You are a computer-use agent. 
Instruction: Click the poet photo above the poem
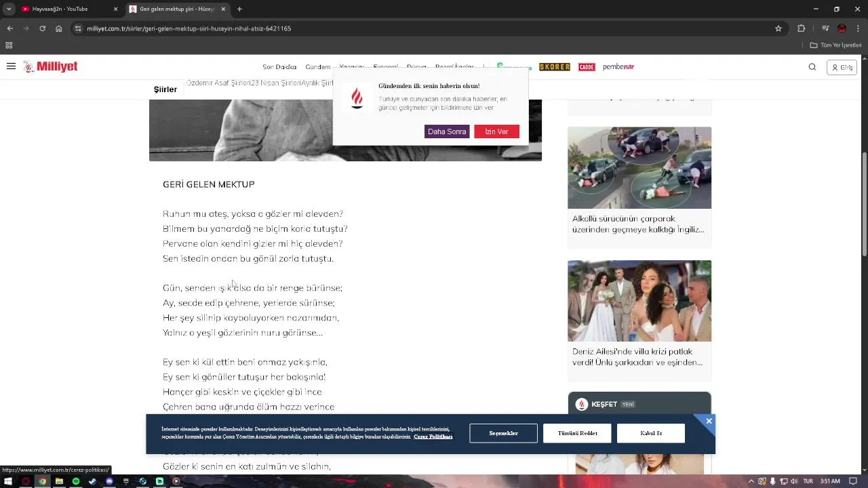[345, 130]
